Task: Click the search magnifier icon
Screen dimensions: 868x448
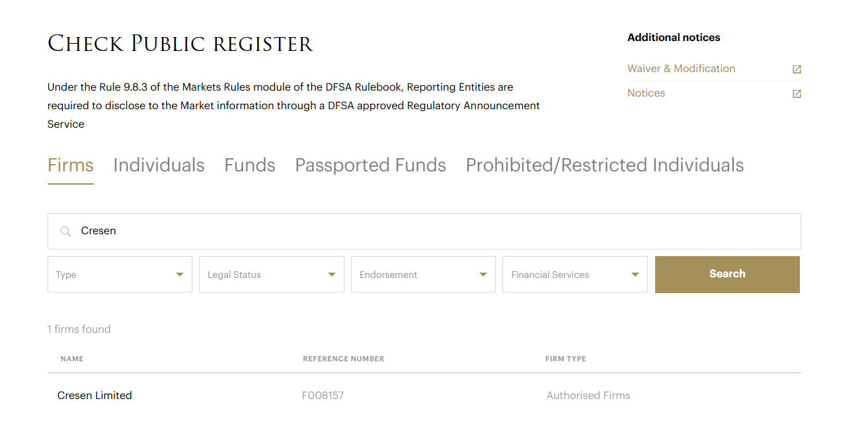Action: [x=65, y=232]
